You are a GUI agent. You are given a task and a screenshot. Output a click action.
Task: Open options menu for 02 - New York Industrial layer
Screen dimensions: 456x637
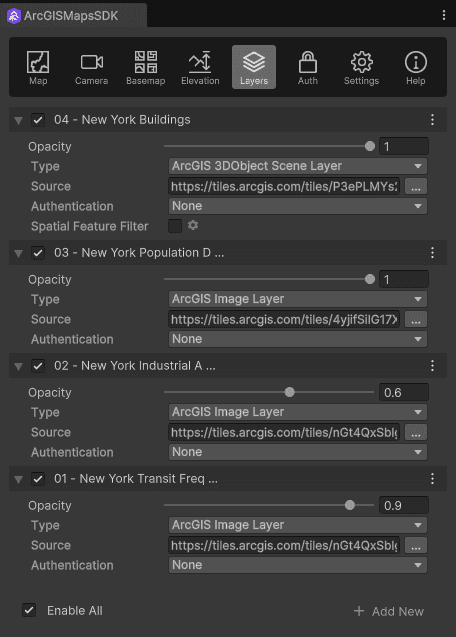(432, 366)
